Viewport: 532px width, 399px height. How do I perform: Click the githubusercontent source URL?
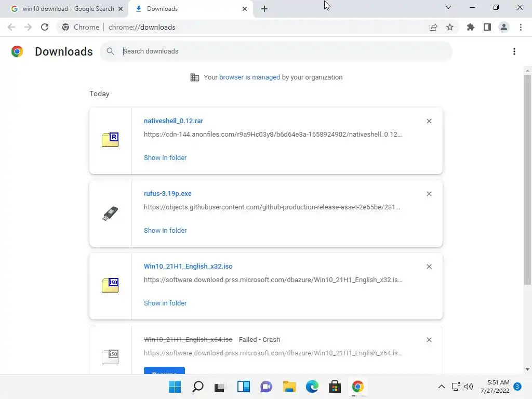[x=272, y=207]
